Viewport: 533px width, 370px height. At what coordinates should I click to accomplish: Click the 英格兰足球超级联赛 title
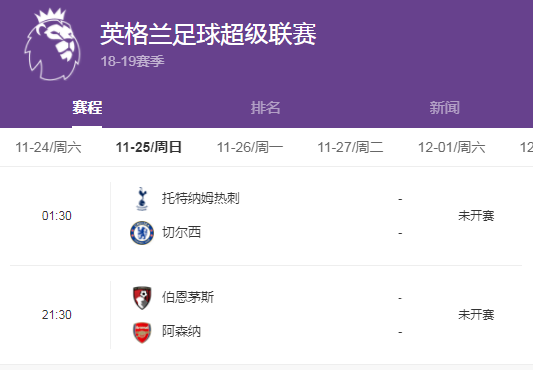click(x=208, y=34)
